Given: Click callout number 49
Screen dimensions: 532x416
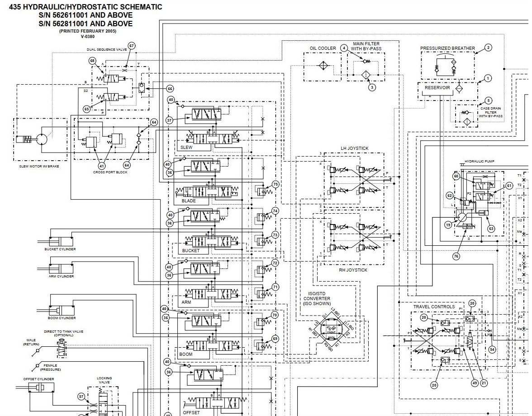Looking at the screenshot, I should (x=475, y=383).
